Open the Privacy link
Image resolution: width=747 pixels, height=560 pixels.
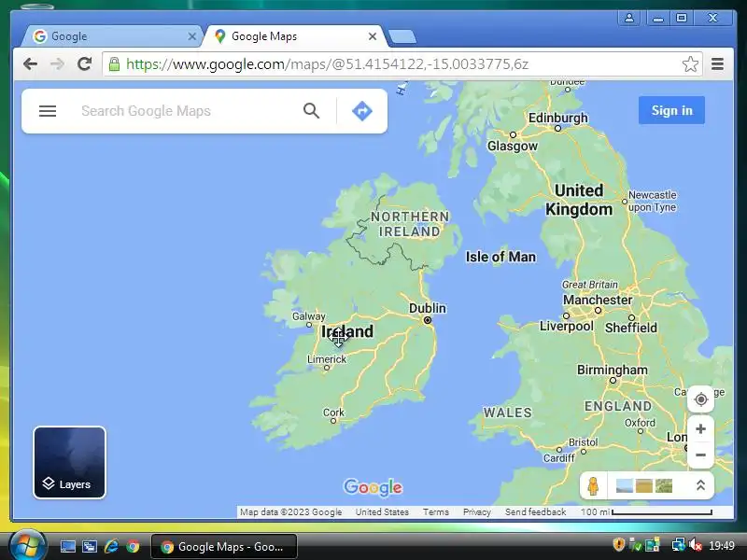tap(477, 511)
